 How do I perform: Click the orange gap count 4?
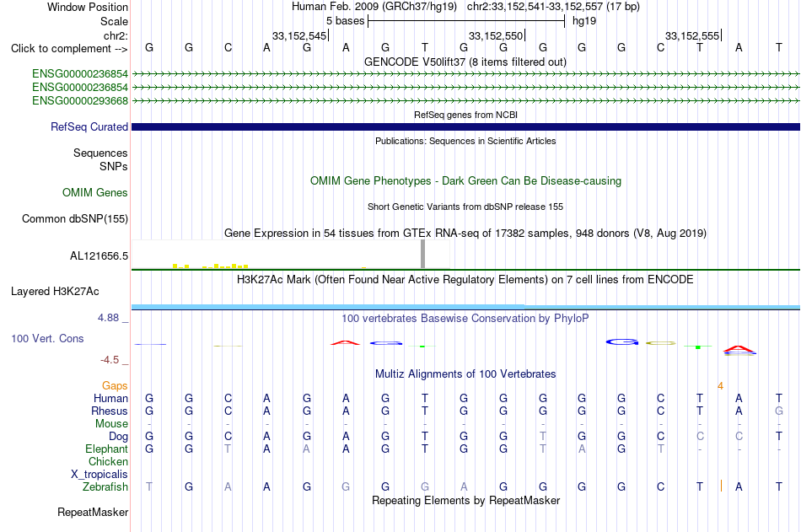(x=720, y=386)
